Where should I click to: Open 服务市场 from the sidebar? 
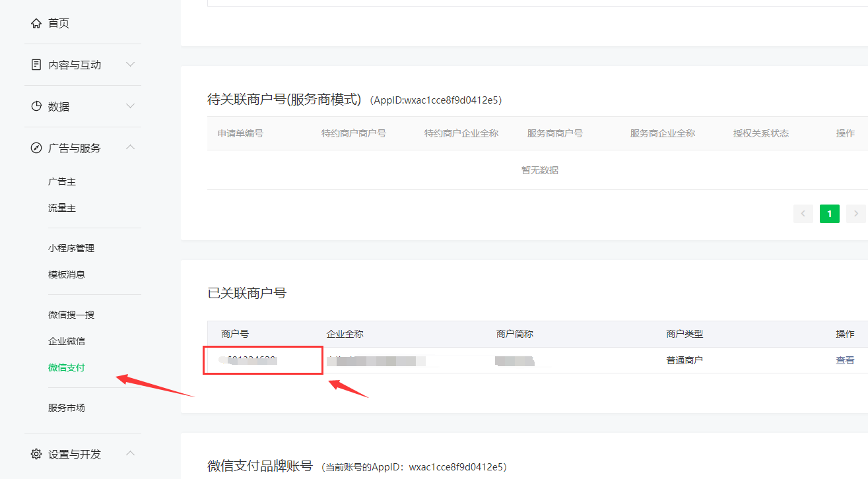tap(67, 408)
